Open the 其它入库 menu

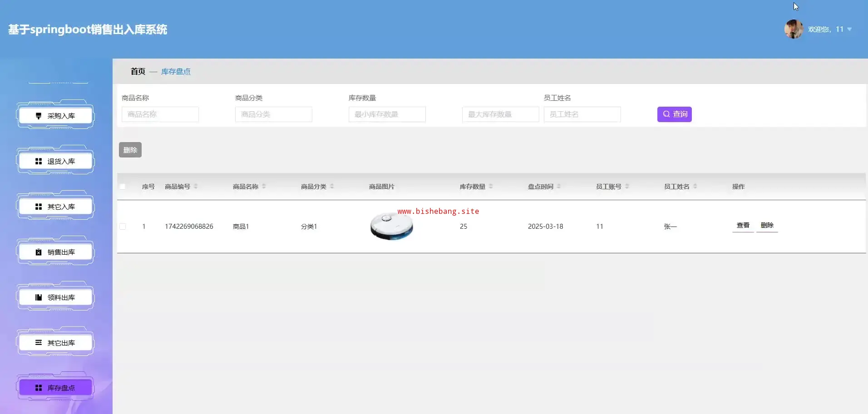pyautogui.click(x=55, y=207)
